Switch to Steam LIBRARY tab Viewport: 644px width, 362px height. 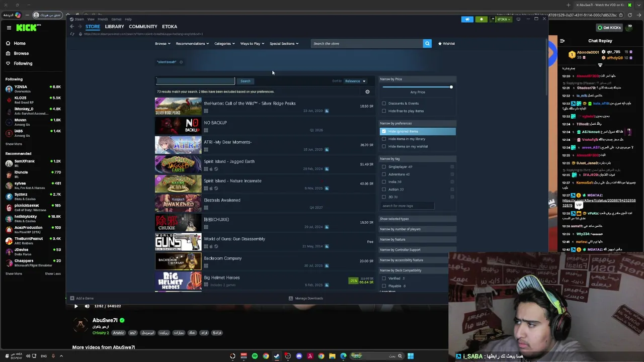[x=114, y=26]
